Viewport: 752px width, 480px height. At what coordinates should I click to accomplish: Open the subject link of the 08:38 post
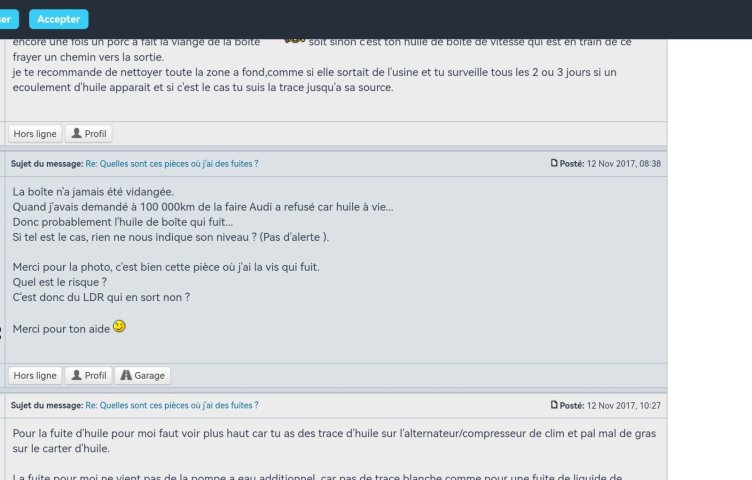172,164
